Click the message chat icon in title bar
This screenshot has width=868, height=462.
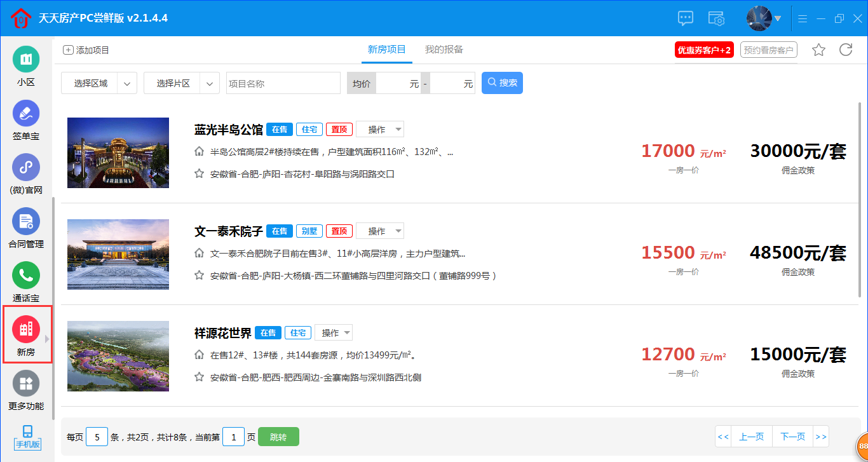[686, 18]
